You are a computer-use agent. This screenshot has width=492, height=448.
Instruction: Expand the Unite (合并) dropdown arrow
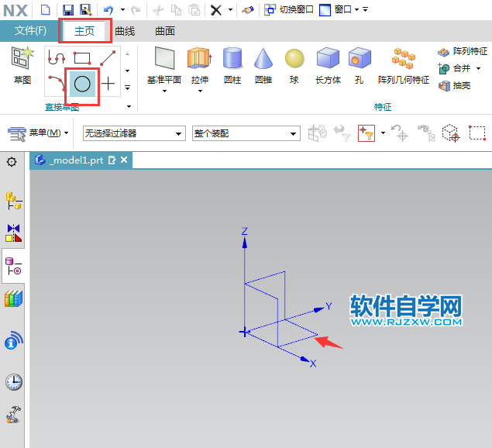coord(478,68)
